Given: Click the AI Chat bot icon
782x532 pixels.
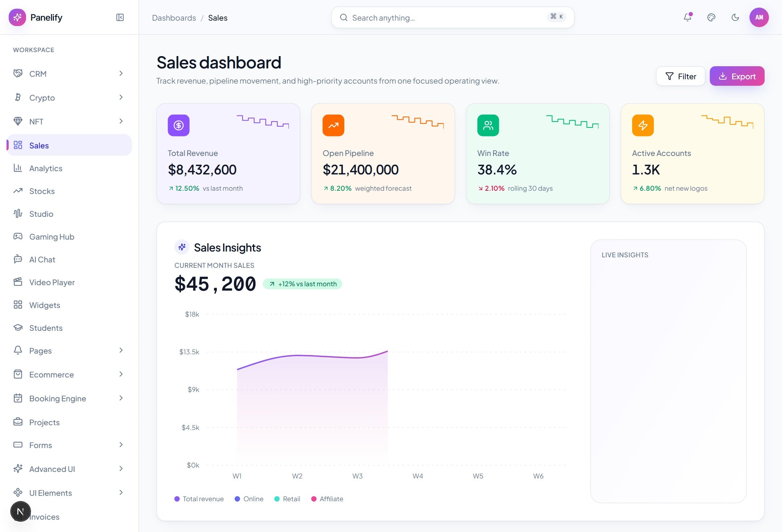Looking at the screenshot, I should tap(18, 259).
